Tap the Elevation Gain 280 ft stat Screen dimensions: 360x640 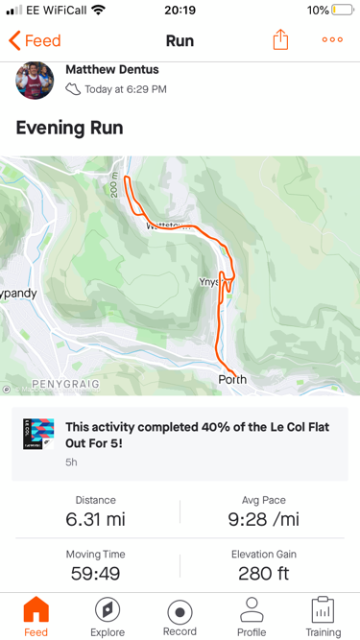pyautogui.click(x=264, y=566)
